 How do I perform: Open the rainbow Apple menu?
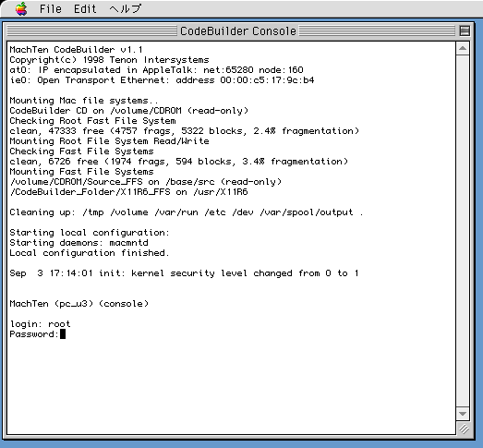tap(21, 8)
